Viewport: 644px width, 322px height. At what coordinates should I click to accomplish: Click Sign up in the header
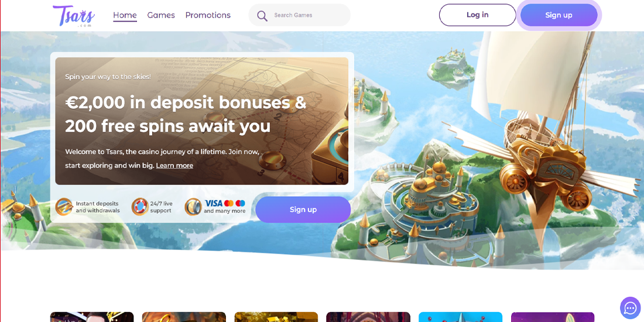(559, 15)
